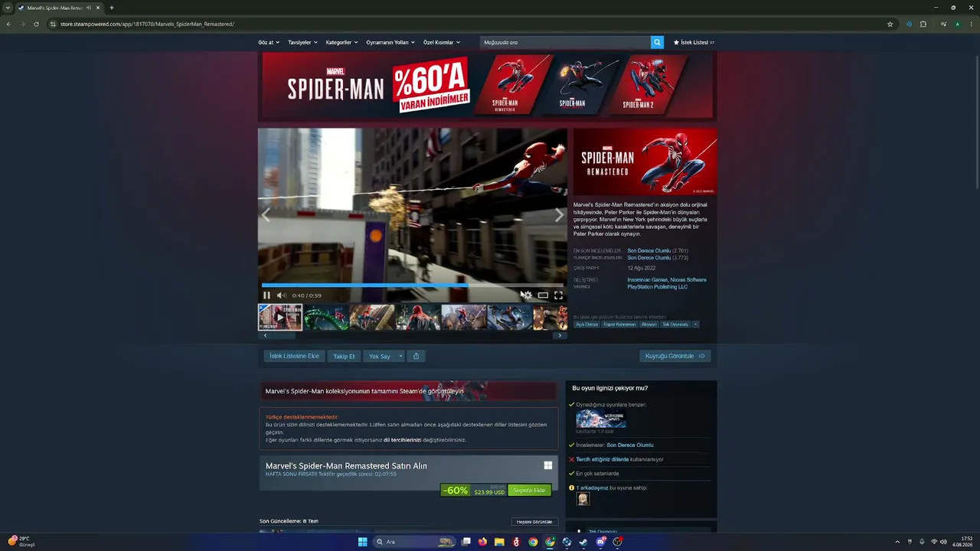Image resolution: width=980 pixels, height=551 pixels.
Task: Expand the 'Göz at' menu
Action: [269, 42]
